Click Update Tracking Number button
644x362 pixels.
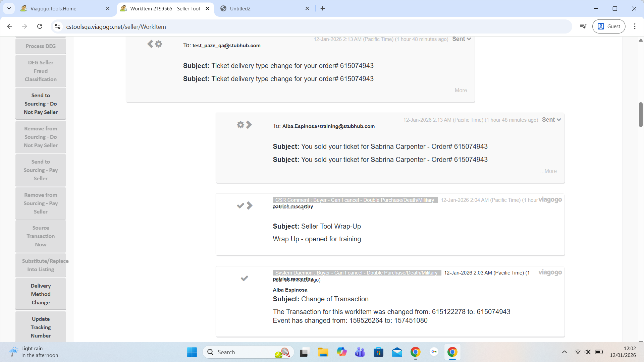click(x=41, y=327)
